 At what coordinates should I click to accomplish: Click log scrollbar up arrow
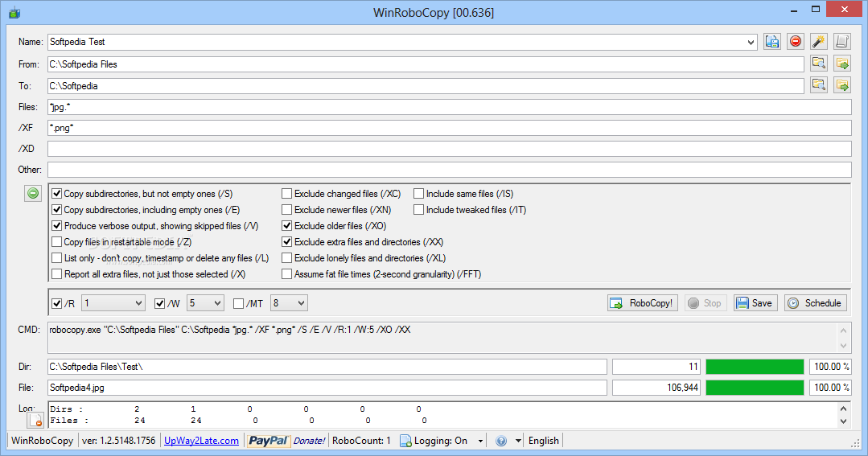tap(843, 409)
